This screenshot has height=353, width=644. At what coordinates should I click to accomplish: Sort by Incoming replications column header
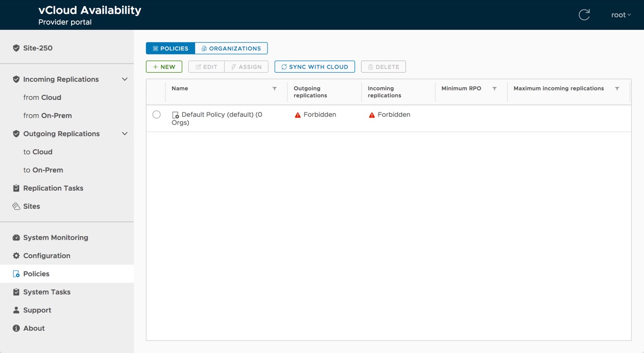385,92
